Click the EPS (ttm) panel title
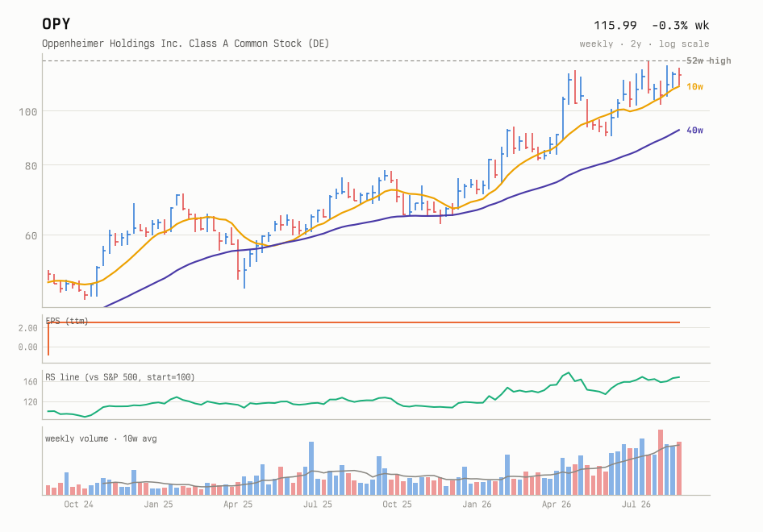This screenshot has width=763, height=532. click(67, 321)
